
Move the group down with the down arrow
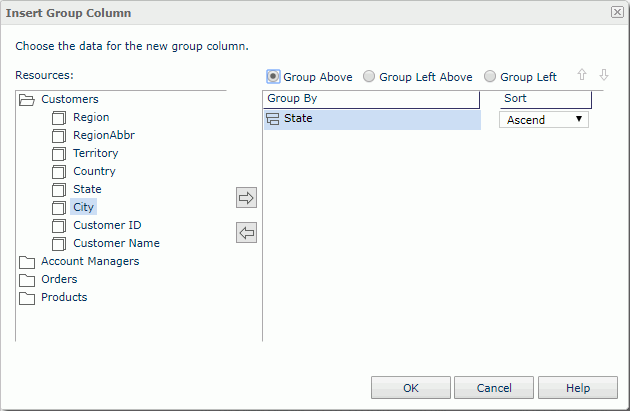[604, 75]
